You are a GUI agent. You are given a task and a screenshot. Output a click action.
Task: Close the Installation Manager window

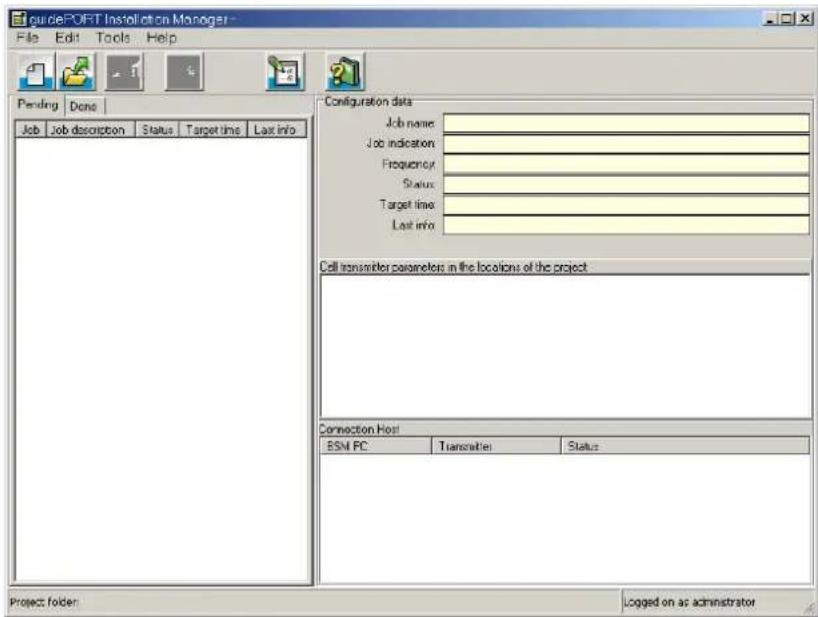805,19
